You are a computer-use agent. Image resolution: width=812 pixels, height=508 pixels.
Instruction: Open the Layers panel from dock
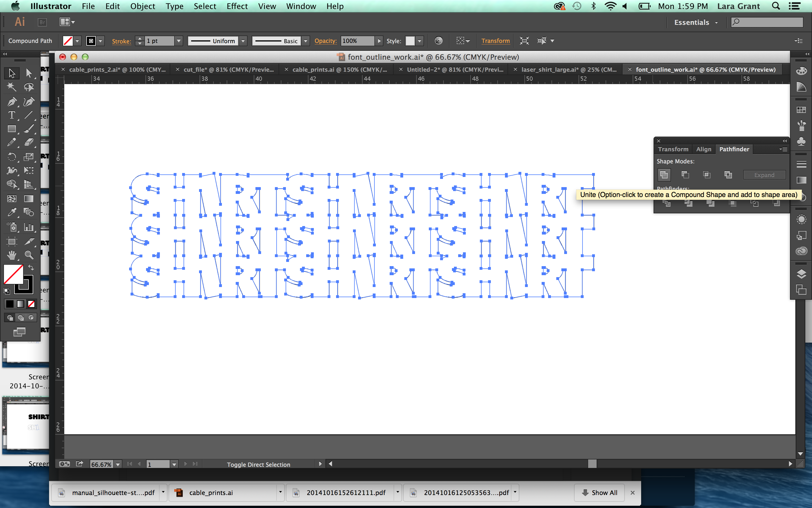coord(801,274)
